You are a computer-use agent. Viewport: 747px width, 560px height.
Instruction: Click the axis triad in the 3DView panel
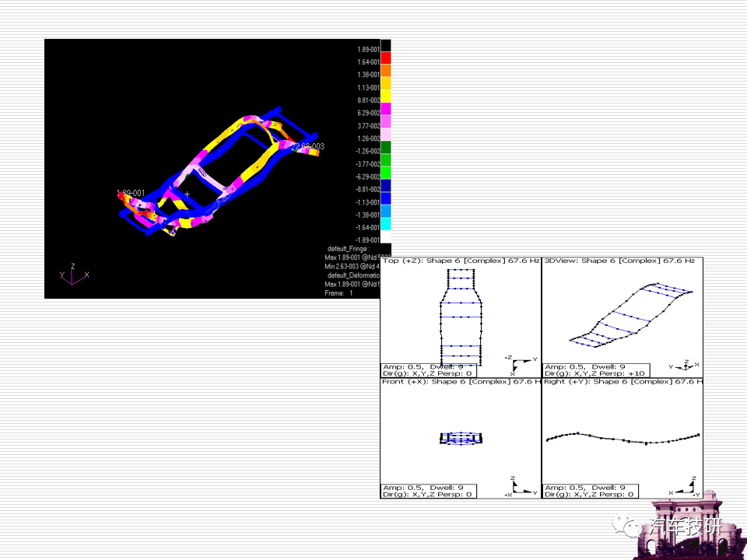684,366
